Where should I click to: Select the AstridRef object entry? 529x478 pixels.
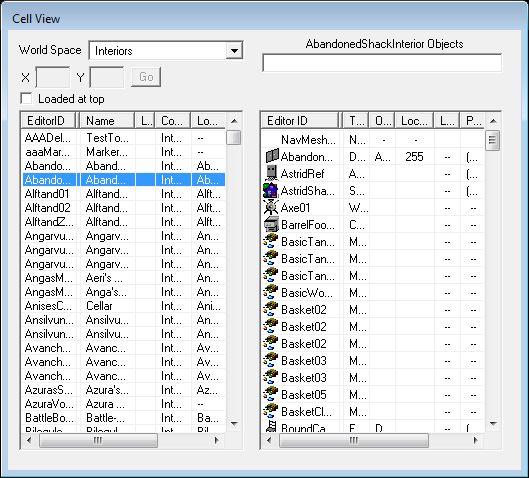373,173
